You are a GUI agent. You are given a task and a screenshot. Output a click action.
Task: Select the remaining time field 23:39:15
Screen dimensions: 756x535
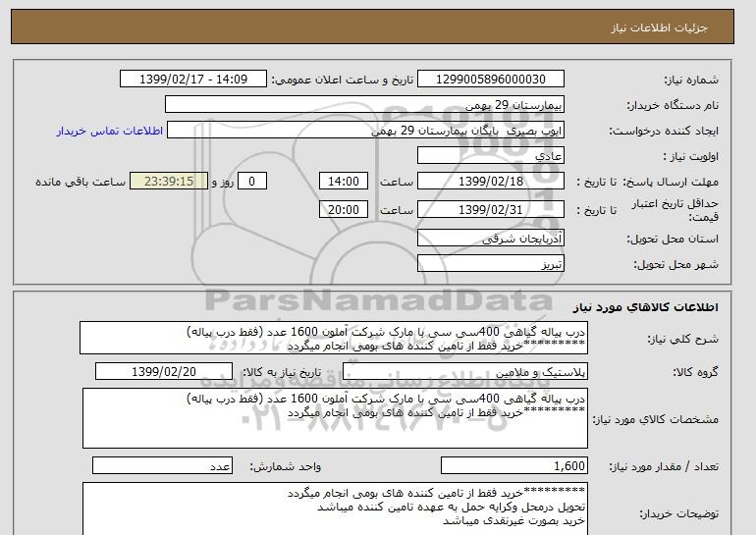click(169, 182)
